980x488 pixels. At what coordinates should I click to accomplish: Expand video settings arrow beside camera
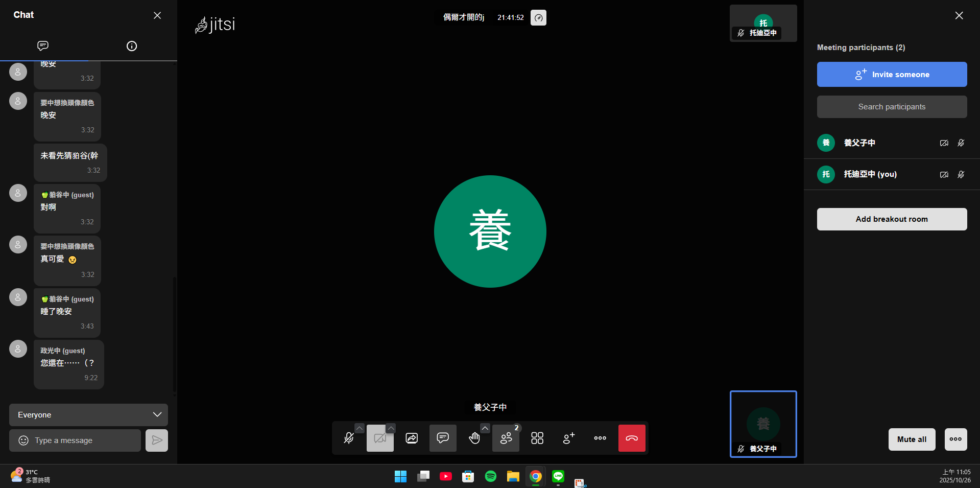pos(391,428)
